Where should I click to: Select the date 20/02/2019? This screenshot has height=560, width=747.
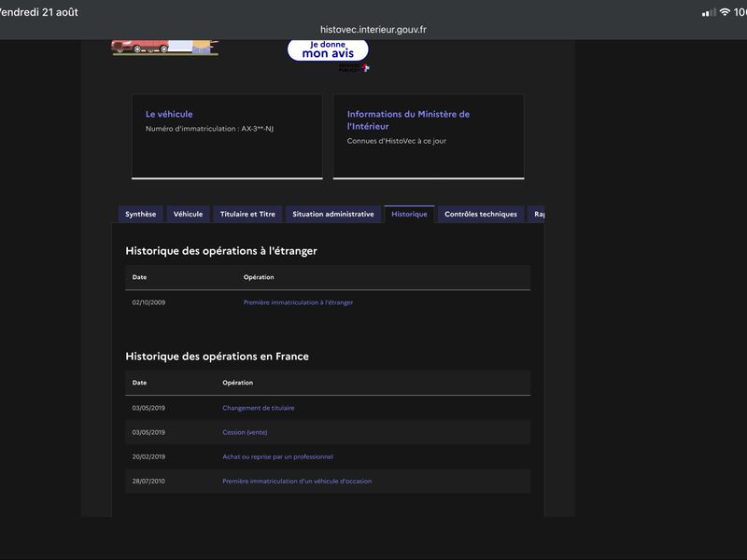148,456
